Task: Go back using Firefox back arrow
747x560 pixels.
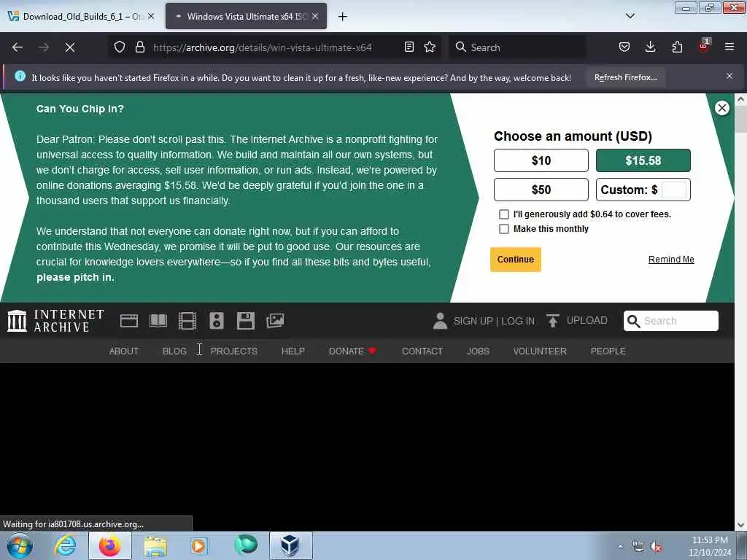Action: point(18,47)
